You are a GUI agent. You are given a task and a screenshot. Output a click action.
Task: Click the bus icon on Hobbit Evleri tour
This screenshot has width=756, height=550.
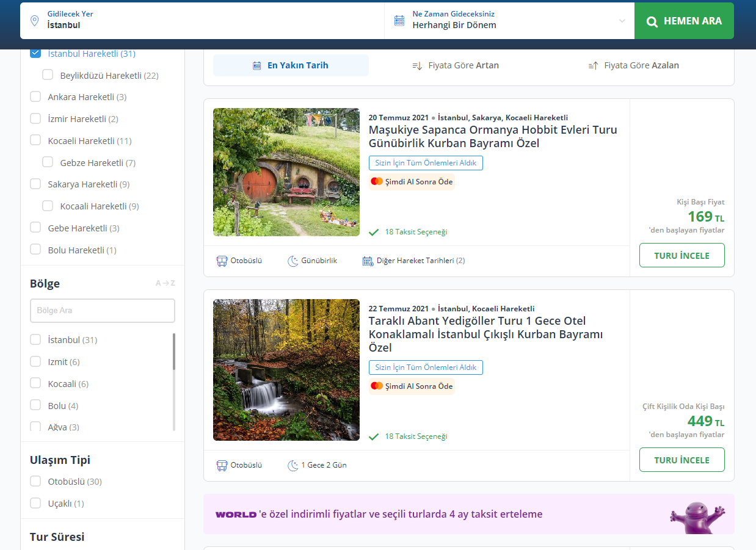coord(222,261)
